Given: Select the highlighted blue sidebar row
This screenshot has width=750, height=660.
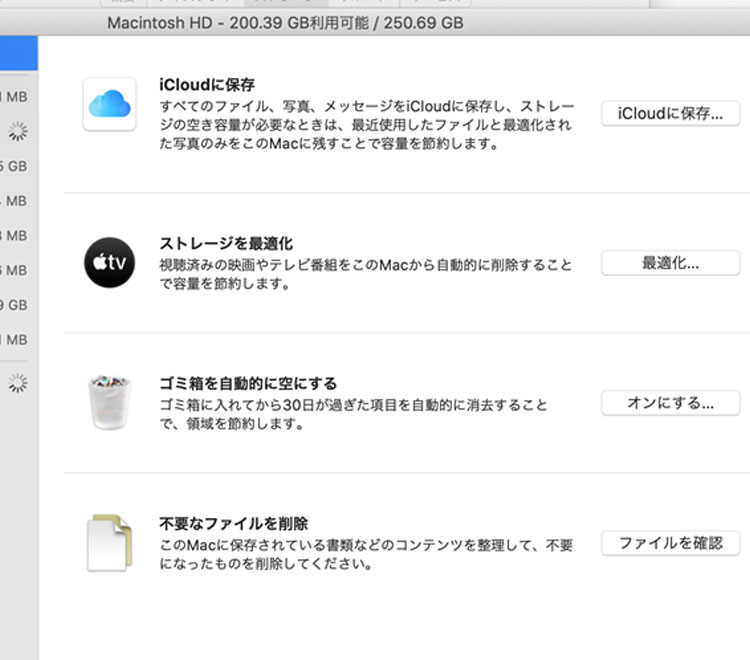Looking at the screenshot, I should tap(18, 54).
